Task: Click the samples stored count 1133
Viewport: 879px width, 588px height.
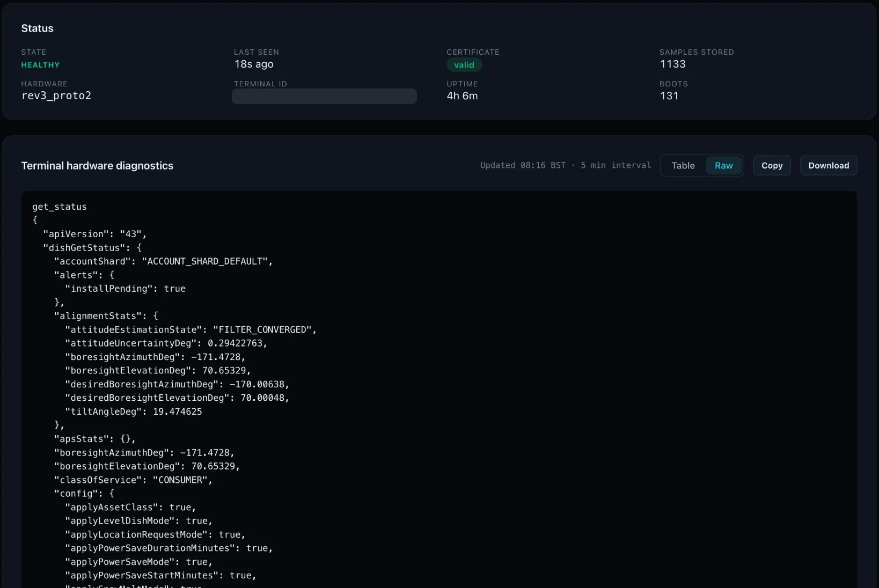Action: [x=673, y=64]
